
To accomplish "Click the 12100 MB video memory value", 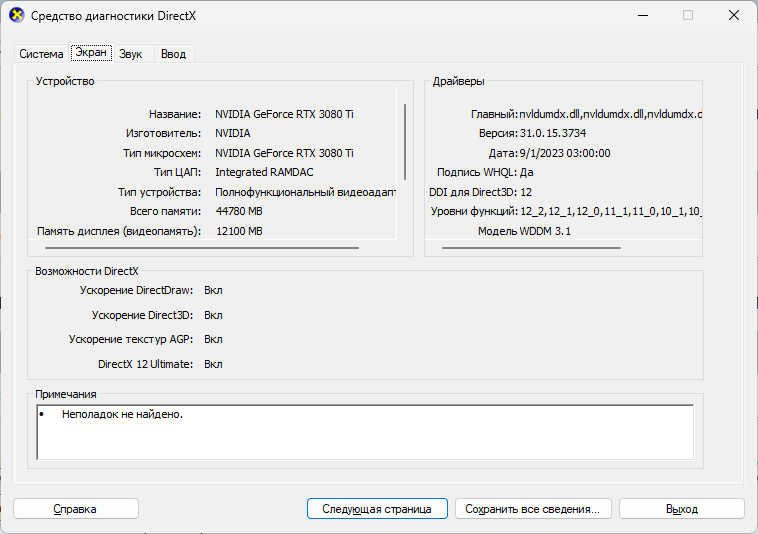I will tap(239, 231).
